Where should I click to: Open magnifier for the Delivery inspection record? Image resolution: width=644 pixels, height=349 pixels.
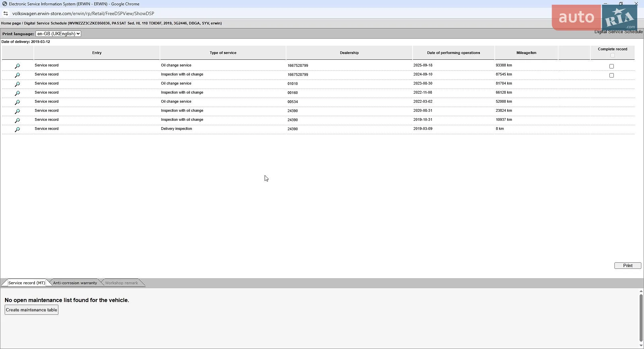pos(17,130)
